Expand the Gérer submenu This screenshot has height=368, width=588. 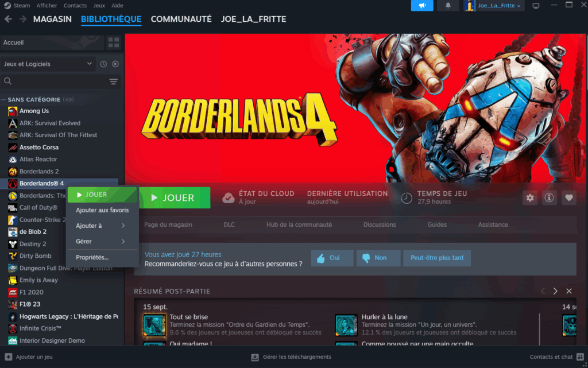point(102,241)
